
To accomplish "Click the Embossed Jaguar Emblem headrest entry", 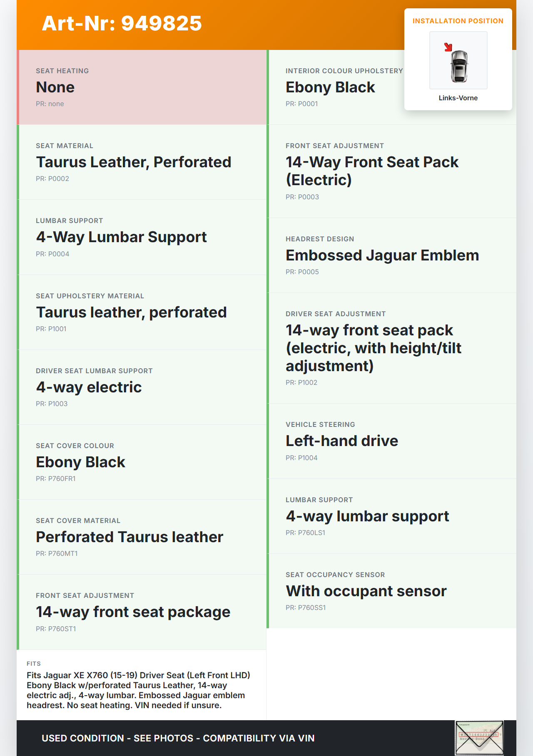I will coord(382,255).
